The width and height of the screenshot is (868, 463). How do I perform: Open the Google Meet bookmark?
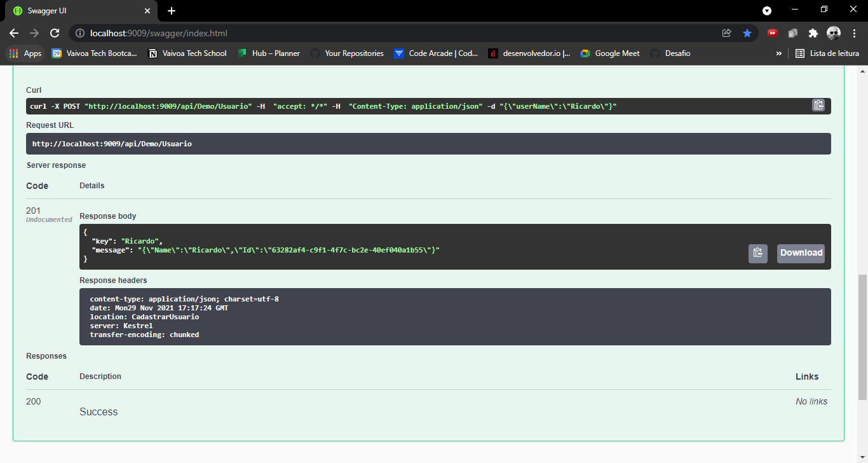[x=609, y=53]
